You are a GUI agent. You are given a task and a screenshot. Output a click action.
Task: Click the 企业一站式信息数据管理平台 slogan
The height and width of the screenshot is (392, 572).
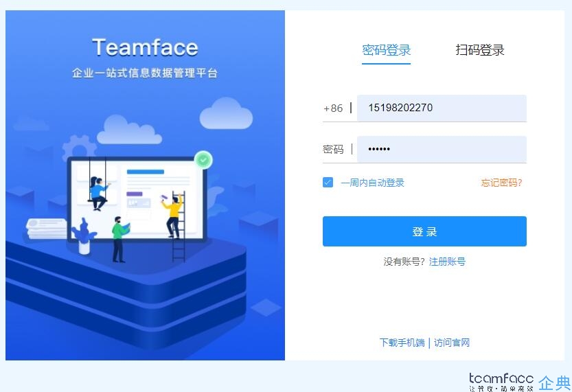pyautogui.click(x=145, y=73)
